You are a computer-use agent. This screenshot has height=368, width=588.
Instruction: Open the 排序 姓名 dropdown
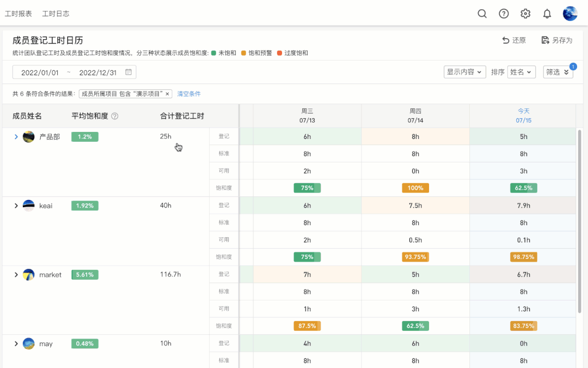[521, 71]
